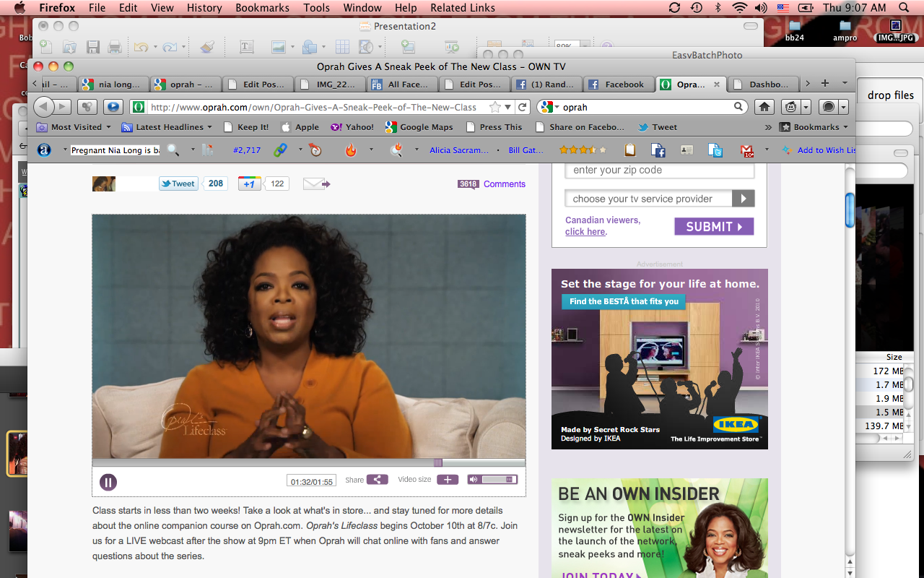Open a new tab with the plus button
Screen dimensions: 924x578
824,84
